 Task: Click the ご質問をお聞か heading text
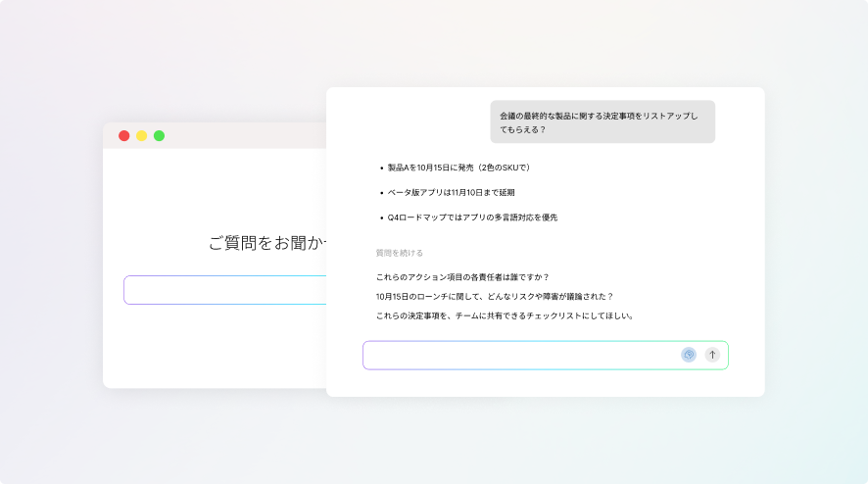pos(266,244)
